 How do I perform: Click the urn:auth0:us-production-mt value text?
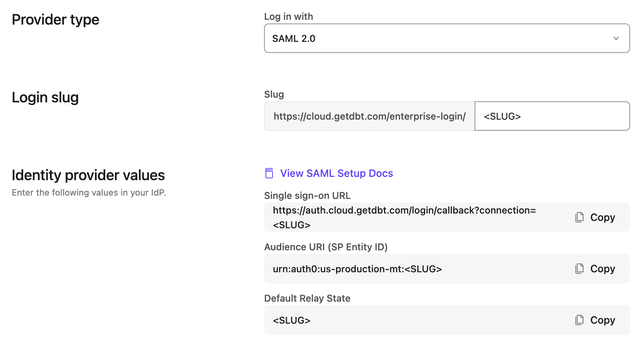point(357,269)
